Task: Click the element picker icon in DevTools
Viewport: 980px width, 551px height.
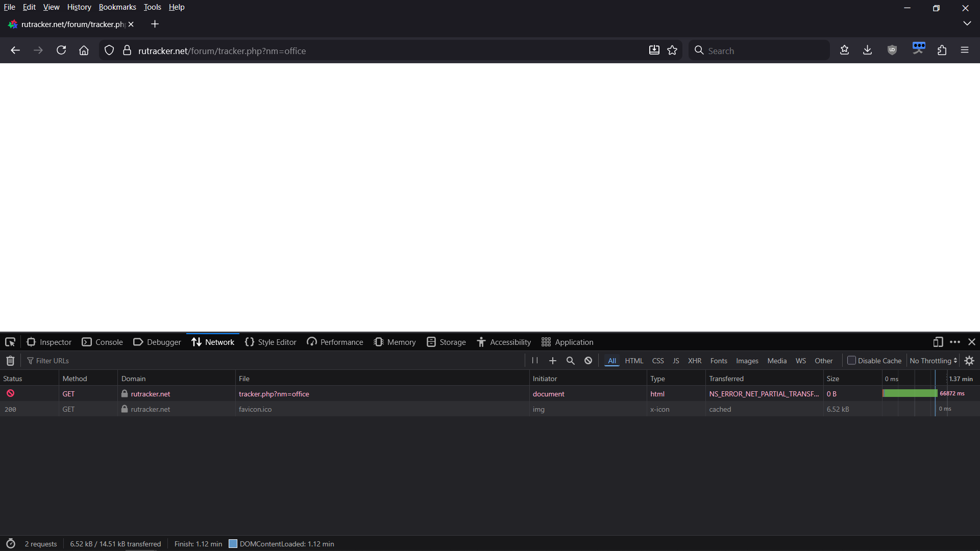Action: [x=10, y=342]
